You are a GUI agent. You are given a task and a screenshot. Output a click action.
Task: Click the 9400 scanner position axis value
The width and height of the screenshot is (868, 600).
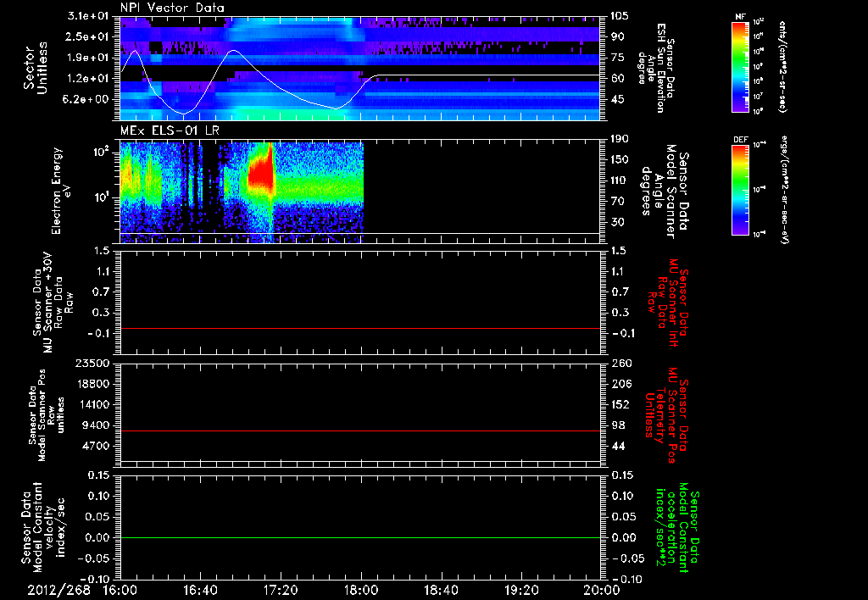tap(97, 425)
